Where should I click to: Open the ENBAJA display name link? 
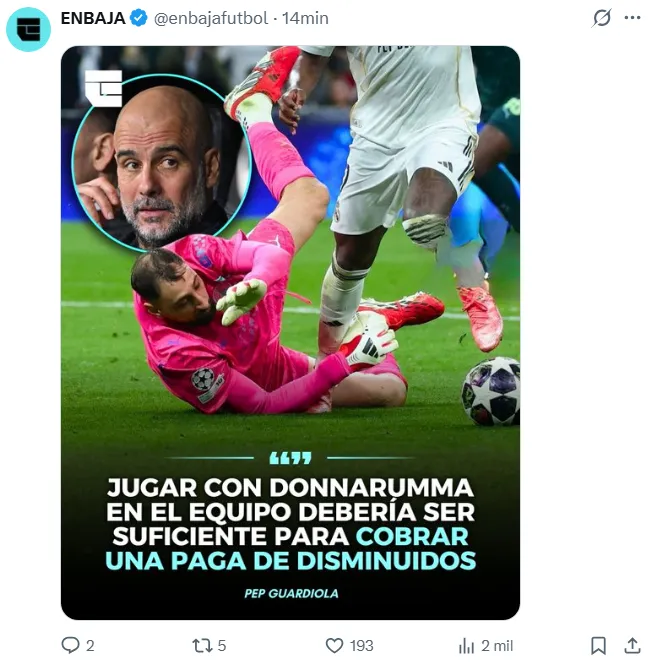click(x=93, y=18)
